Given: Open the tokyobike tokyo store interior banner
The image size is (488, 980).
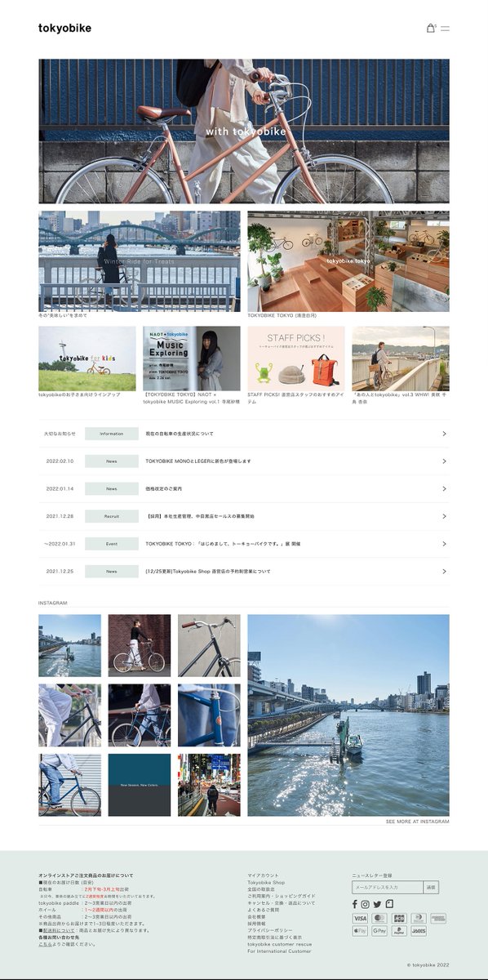Looking at the screenshot, I should point(348,261).
